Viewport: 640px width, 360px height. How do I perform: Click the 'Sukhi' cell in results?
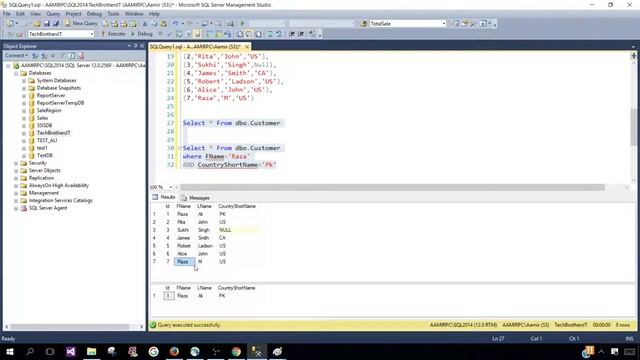pos(183,230)
